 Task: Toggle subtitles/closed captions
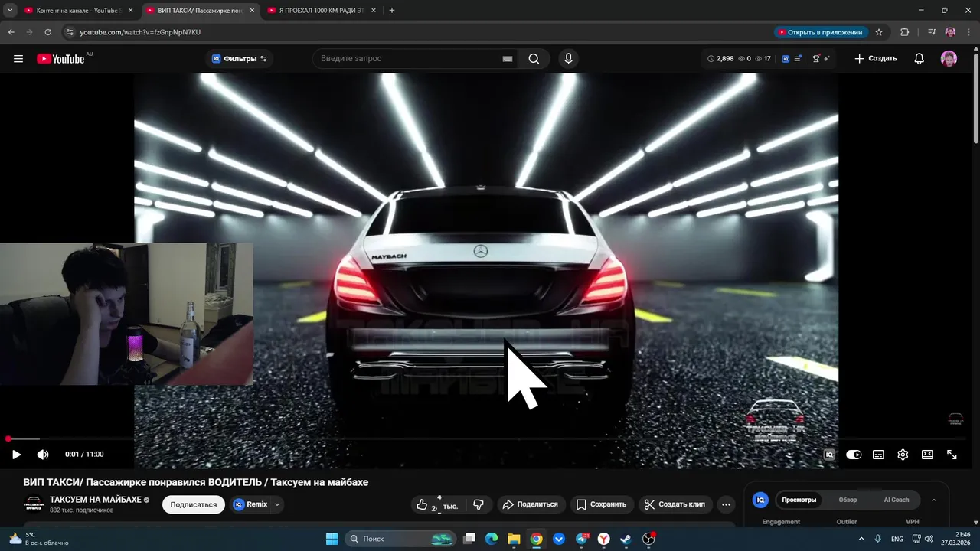click(x=878, y=455)
